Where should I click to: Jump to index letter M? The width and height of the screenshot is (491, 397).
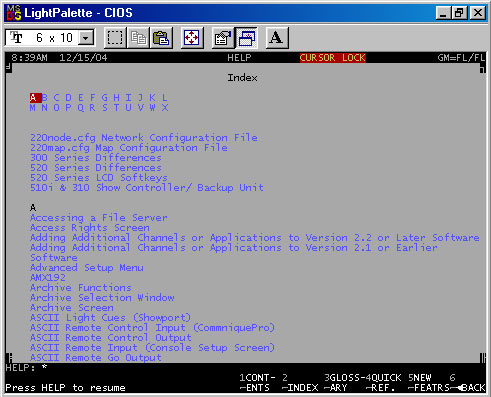pyautogui.click(x=33, y=108)
